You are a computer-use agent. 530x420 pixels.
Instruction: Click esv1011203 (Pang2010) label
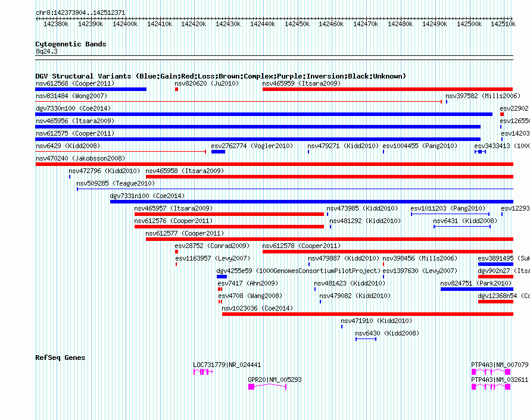448,208
